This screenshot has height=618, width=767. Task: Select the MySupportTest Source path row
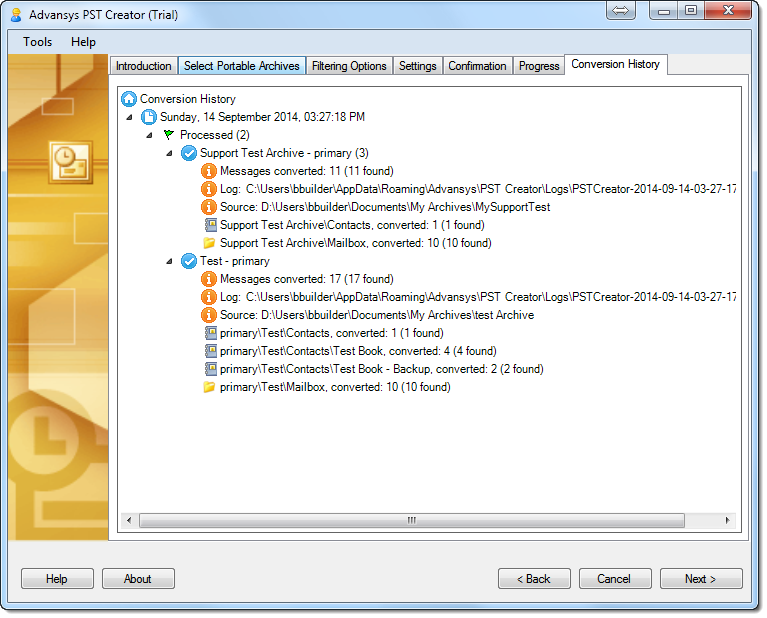[385, 207]
